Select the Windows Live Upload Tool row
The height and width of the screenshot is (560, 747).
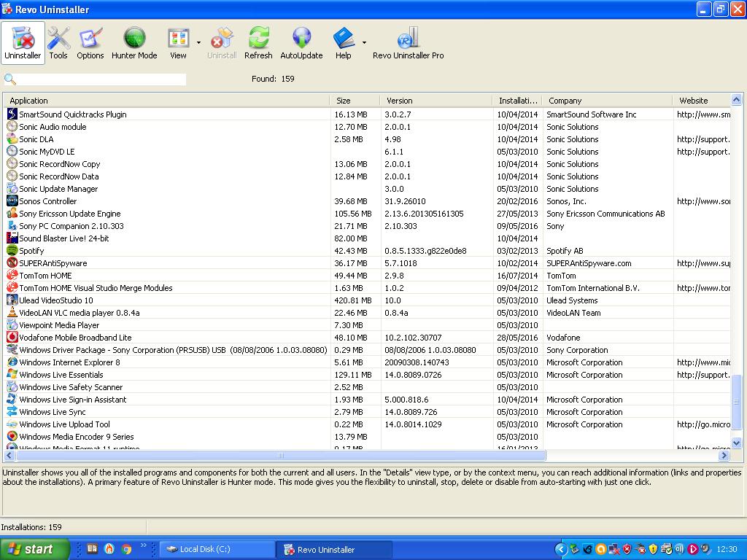pos(367,424)
